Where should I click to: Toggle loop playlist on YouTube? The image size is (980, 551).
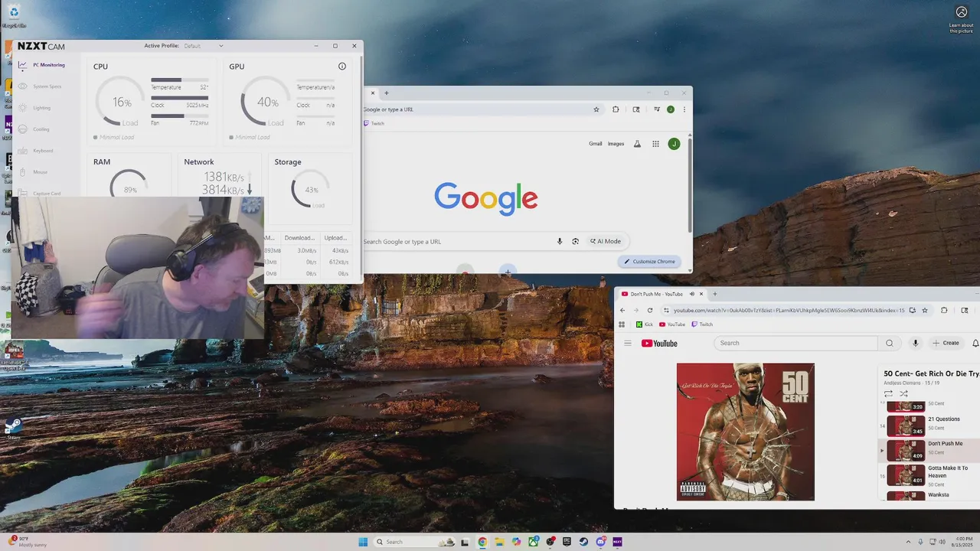coord(888,393)
